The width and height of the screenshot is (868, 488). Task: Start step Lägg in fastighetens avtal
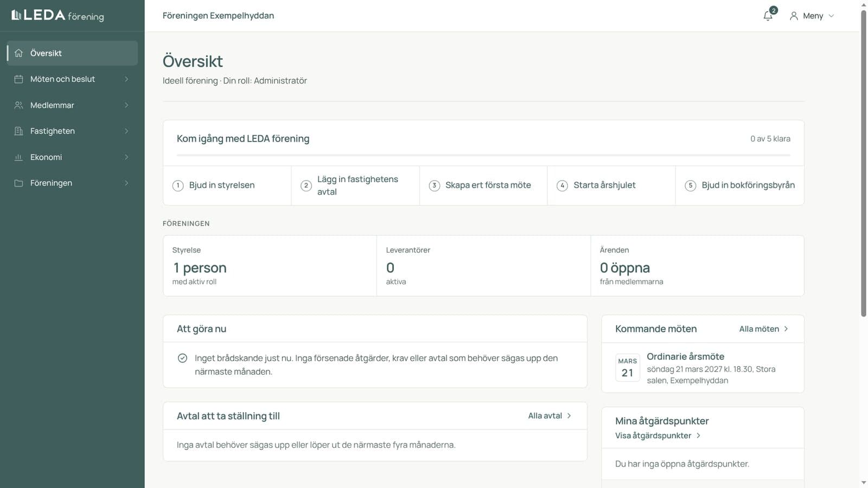[355, 185]
